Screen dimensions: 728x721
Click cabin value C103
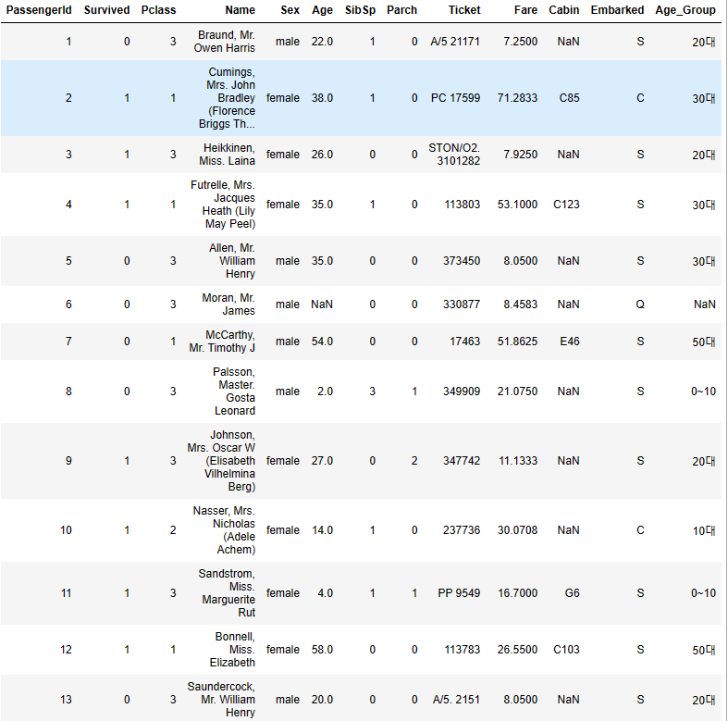tap(566, 650)
